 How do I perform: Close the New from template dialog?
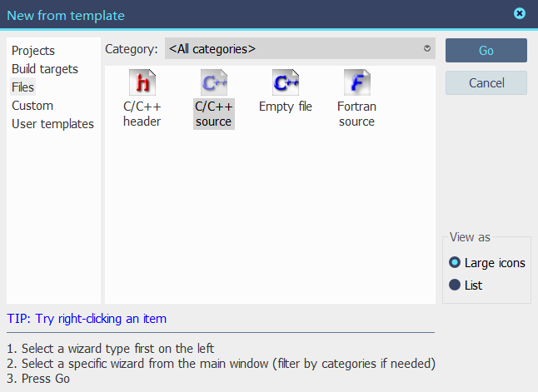520,13
